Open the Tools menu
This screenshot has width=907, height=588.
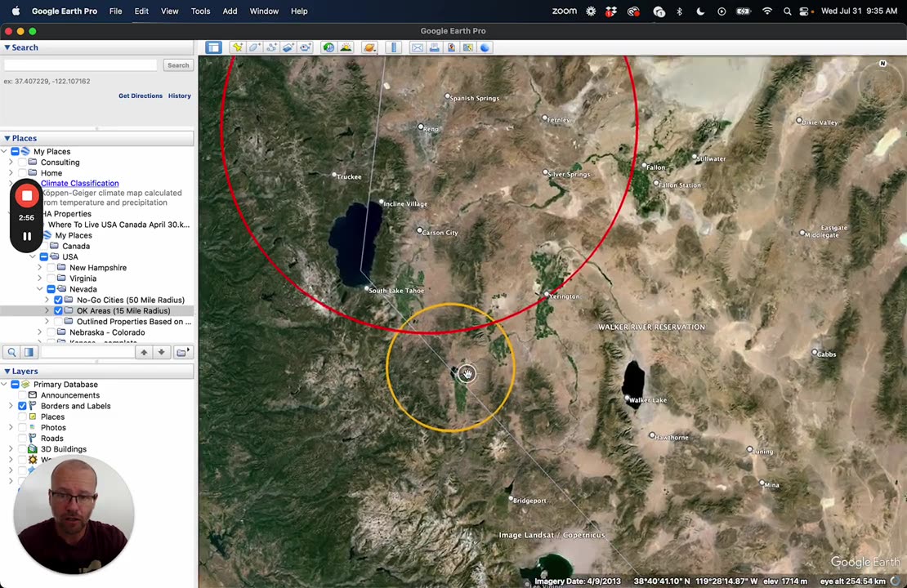(x=200, y=11)
